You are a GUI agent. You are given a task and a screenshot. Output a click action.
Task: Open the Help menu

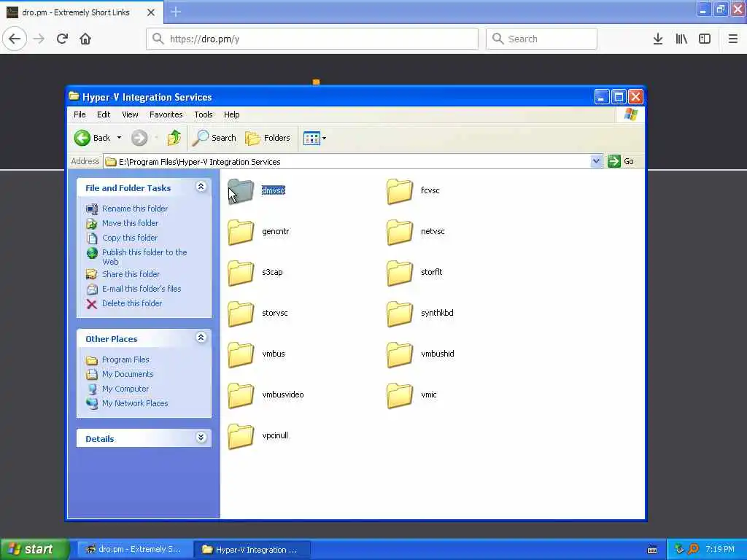tap(231, 114)
